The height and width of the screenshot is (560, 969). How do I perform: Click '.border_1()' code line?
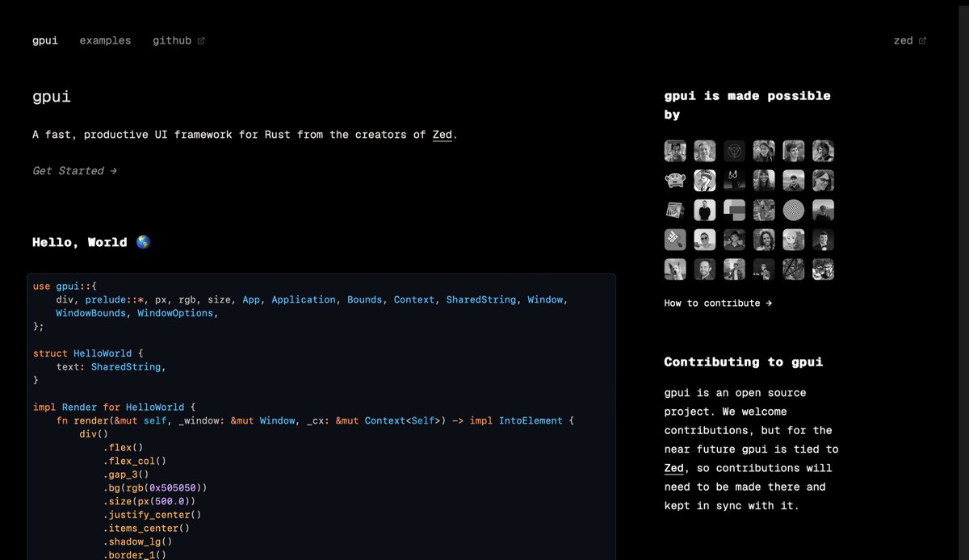[x=134, y=555]
